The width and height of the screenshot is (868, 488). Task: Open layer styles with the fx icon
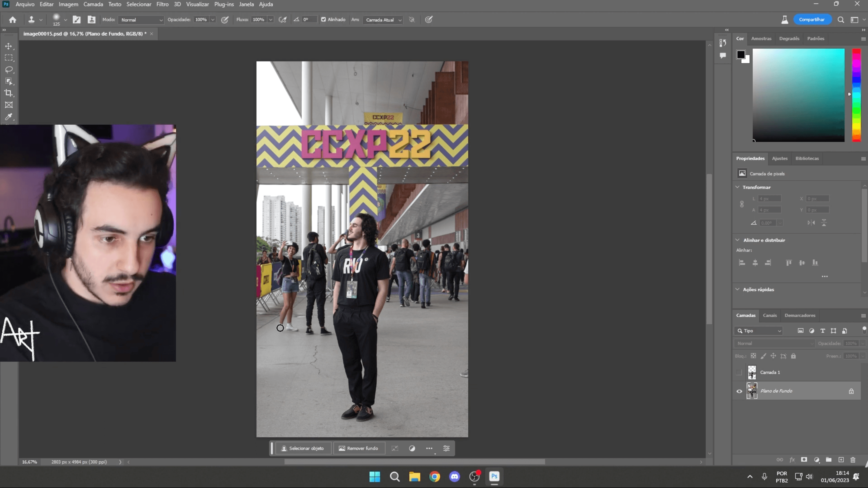coord(792,460)
